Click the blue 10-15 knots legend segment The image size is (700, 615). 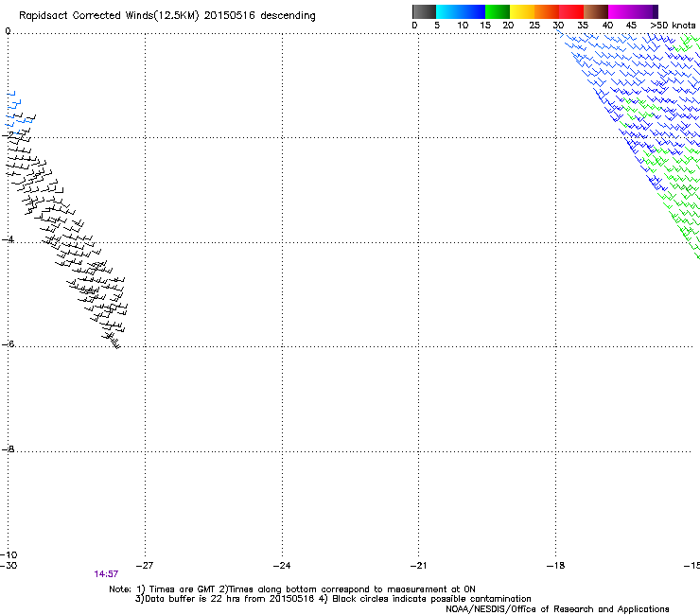(473, 11)
